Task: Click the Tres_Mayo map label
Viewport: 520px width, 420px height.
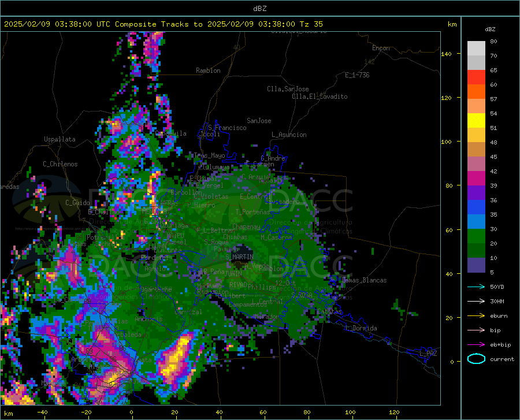Action: [x=209, y=155]
